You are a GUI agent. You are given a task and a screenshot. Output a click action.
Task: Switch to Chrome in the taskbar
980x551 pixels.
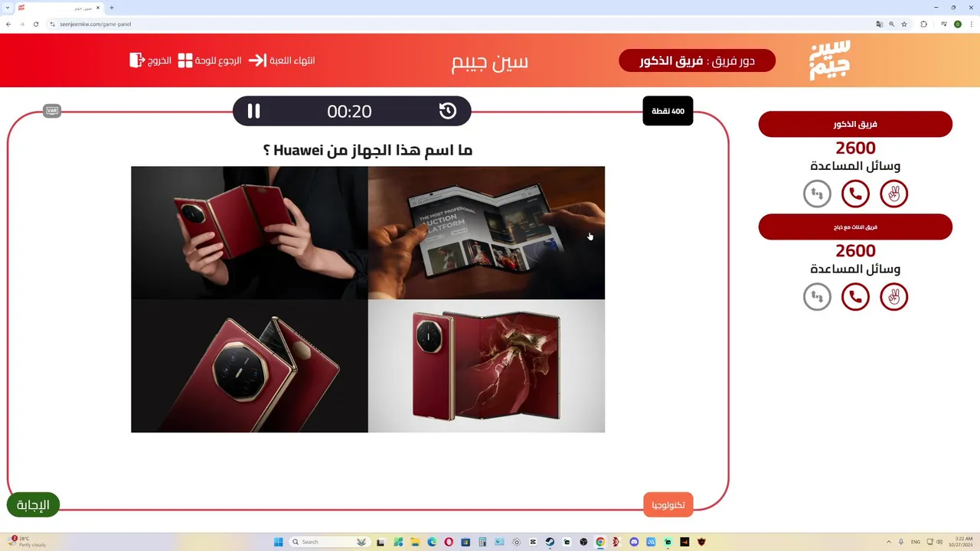[x=600, y=542]
